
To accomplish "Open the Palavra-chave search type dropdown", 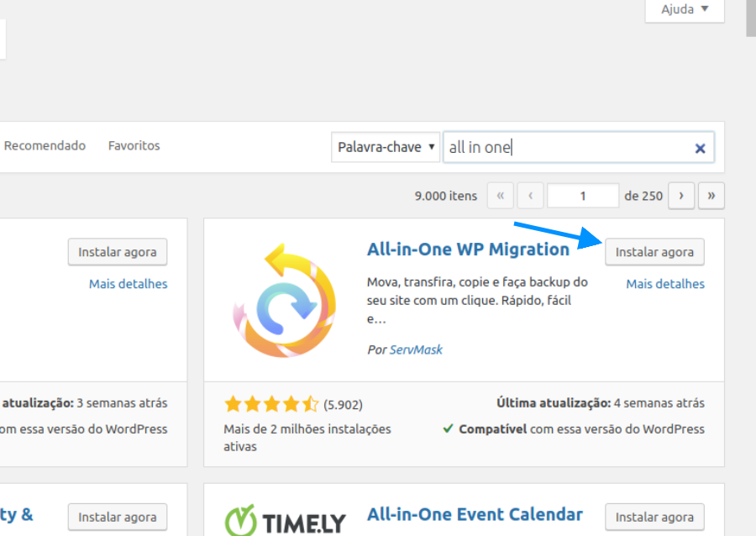I will click(x=386, y=147).
